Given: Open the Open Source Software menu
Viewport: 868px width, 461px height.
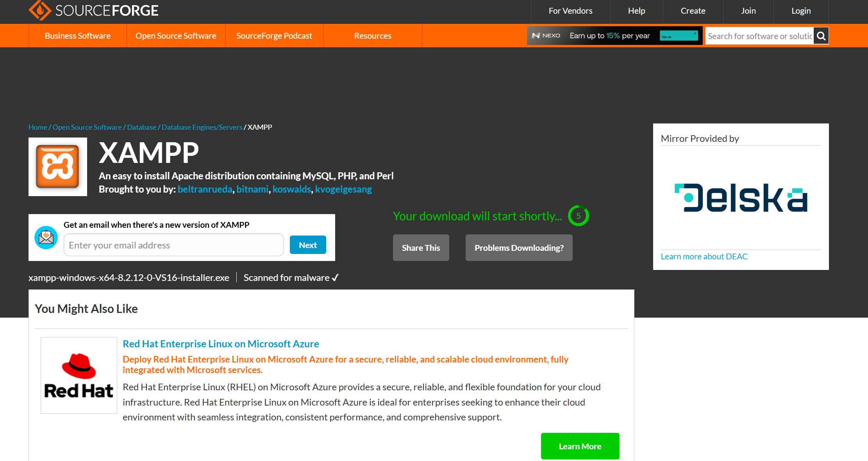Looking at the screenshot, I should (x=176, y=36).
